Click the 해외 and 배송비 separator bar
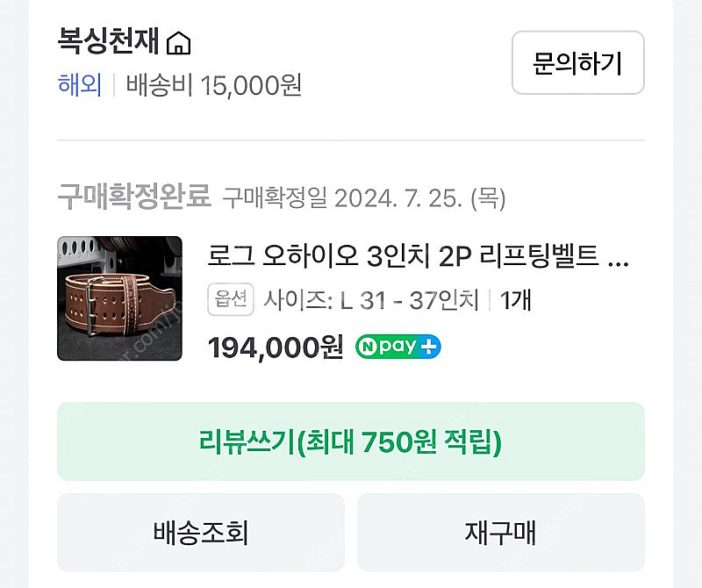This screenshot has height=588, width=702. (114, 85)
